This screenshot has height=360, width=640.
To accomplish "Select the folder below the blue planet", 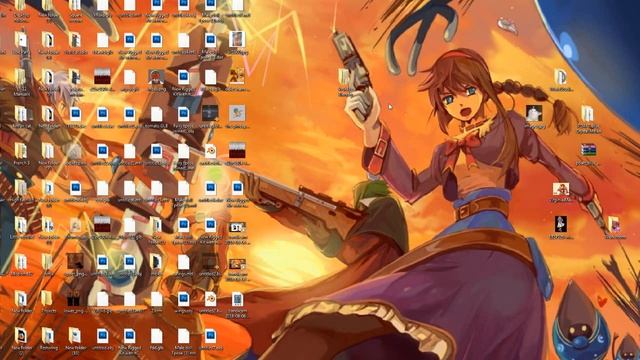I will point(561,76).
